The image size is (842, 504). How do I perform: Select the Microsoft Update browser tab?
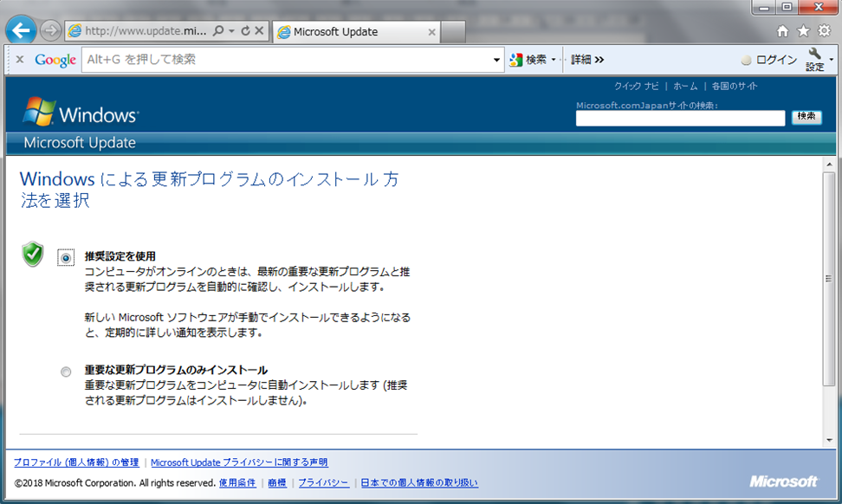tap(356, 32)
